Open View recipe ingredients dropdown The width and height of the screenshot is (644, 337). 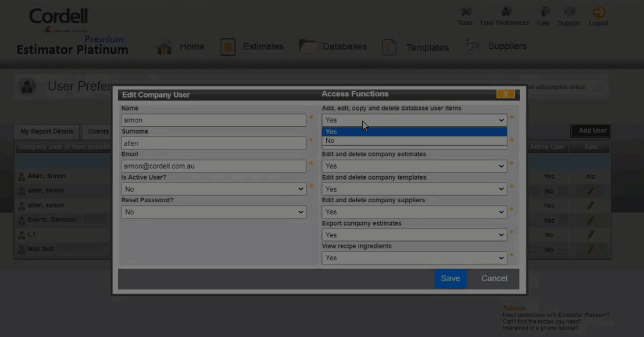click(x=414, y=258)
